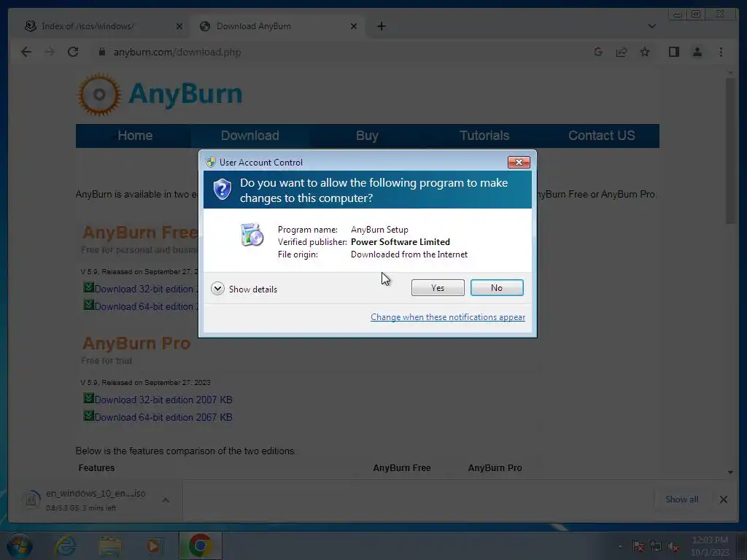Click scrollbar down arrow
The width and height of the screenshot is (747, 560).
click(x=731, y=472)
